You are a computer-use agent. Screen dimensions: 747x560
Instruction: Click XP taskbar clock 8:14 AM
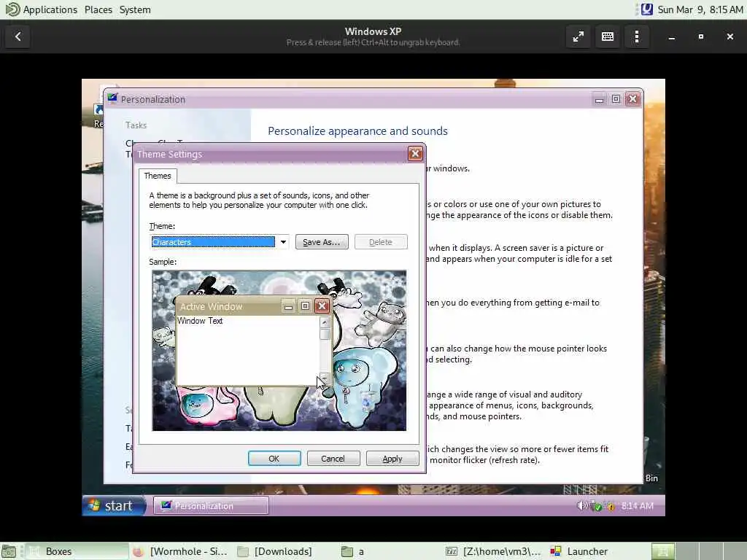pos(638,506)
